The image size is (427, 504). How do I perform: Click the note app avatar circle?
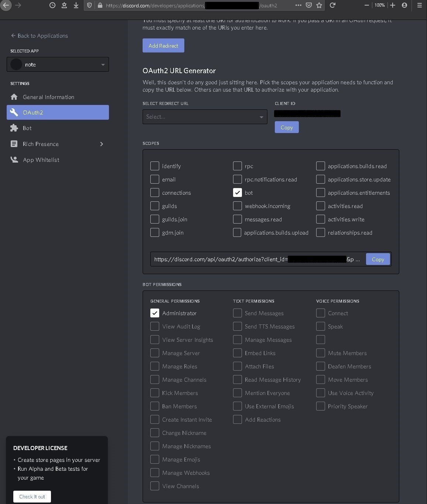click(x=16, y=64)
